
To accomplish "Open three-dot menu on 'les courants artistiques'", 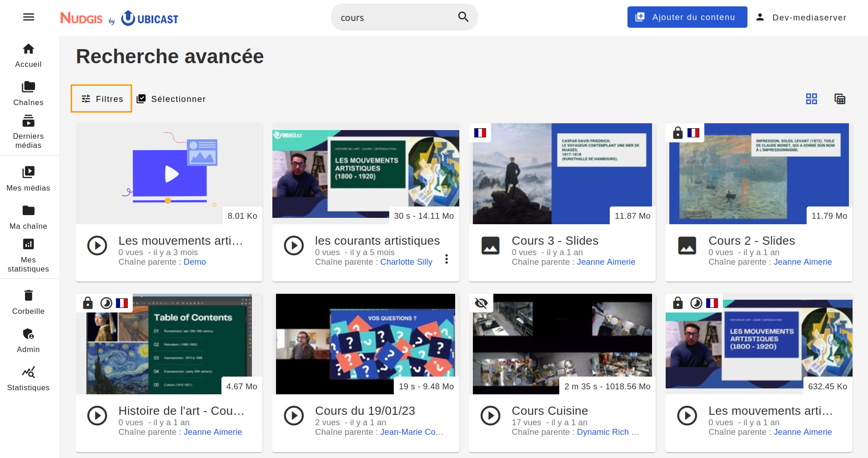I will [x=447, y=259].
